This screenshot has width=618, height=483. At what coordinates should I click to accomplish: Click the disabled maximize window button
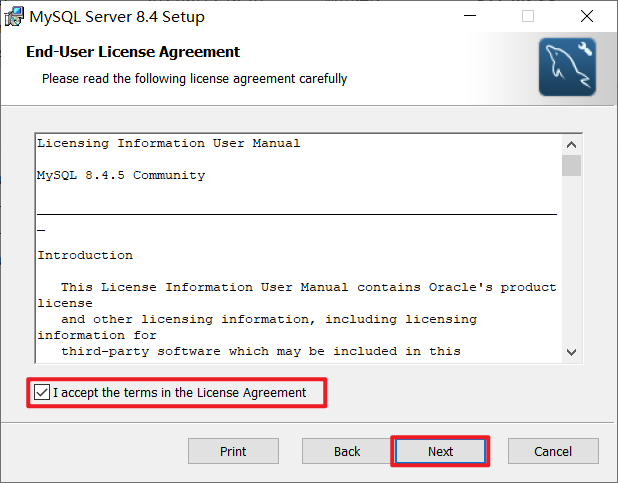click(528, 16)
